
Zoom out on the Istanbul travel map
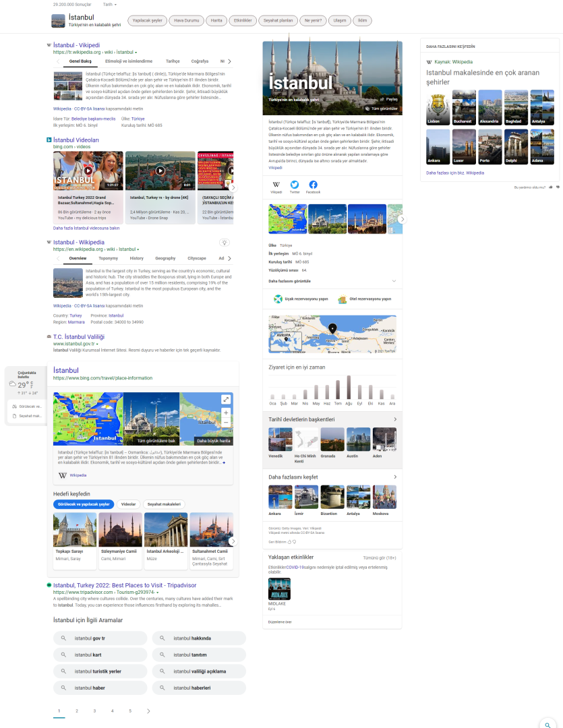[226, 422]
